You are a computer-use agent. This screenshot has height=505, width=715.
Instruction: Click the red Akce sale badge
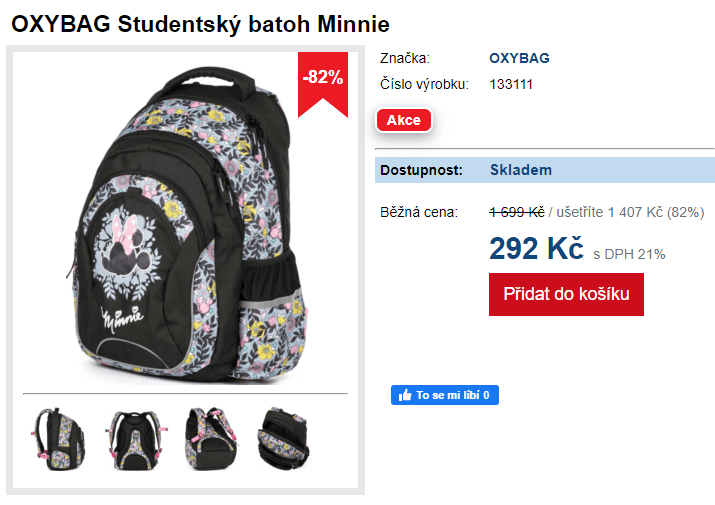coord(403,120)
